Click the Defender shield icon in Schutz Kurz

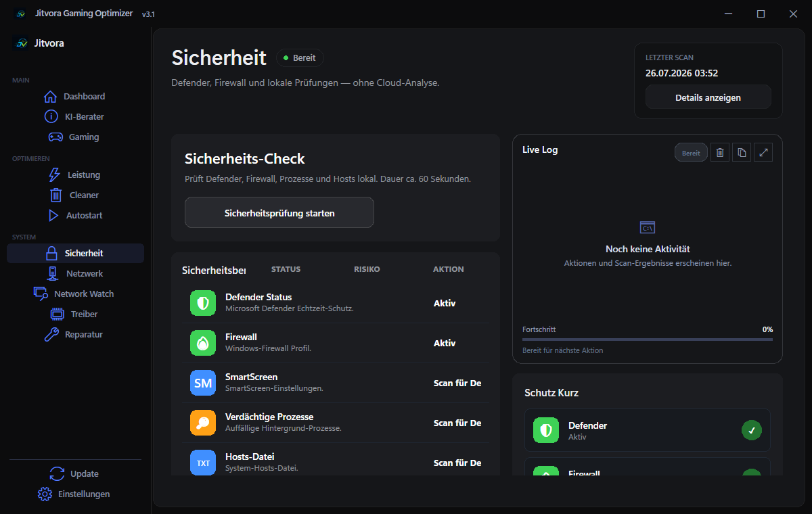click(x=546, y=430)
